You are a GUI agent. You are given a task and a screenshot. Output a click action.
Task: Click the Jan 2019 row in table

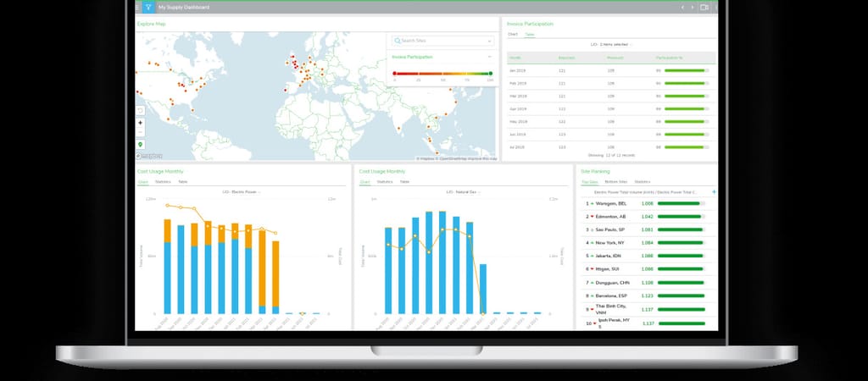pyautogui.click(x=610, y=70)
